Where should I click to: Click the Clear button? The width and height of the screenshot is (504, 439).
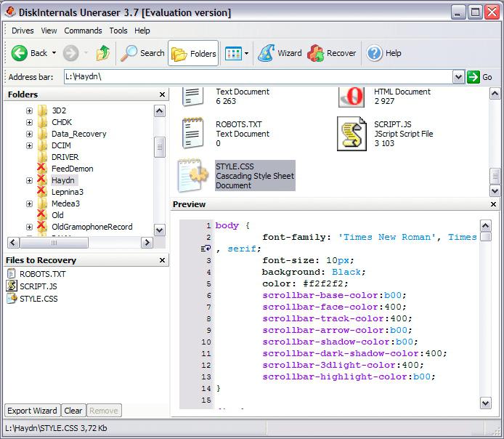tap(73, 411)
